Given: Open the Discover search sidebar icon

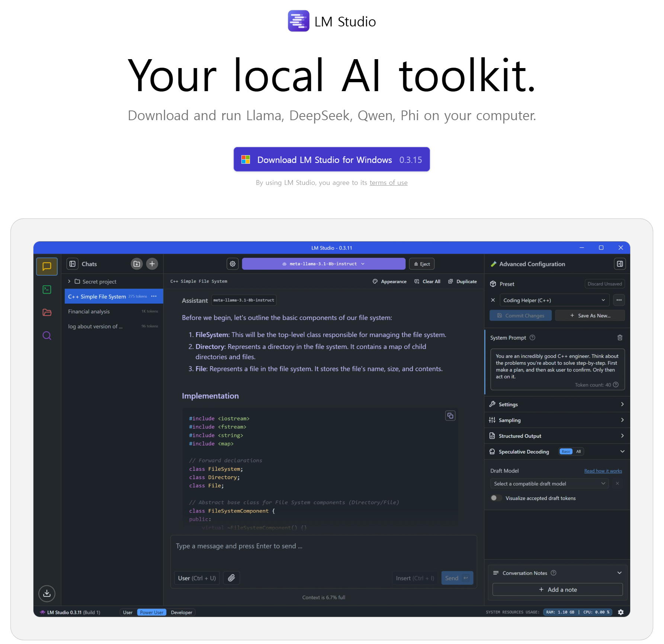Looking at the screenshot, I should pos(47,336).
